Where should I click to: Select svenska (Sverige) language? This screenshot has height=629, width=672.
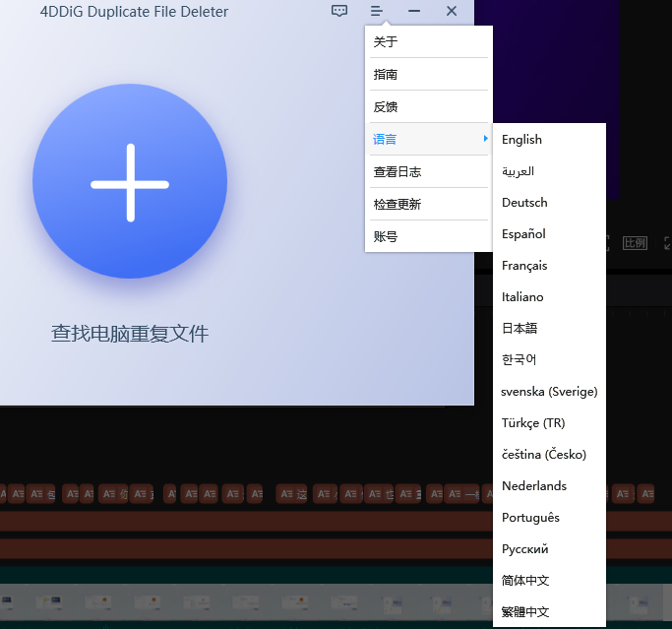[549, 392]
